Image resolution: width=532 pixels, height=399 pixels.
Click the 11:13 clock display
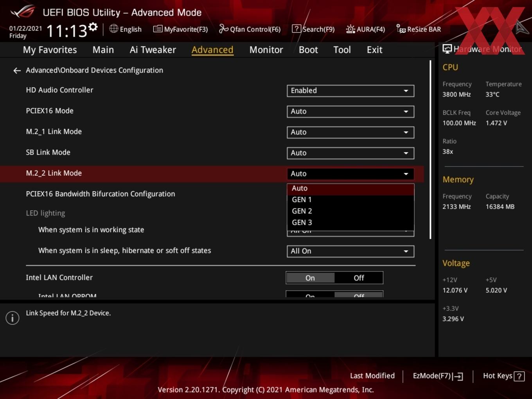(67, 31)
